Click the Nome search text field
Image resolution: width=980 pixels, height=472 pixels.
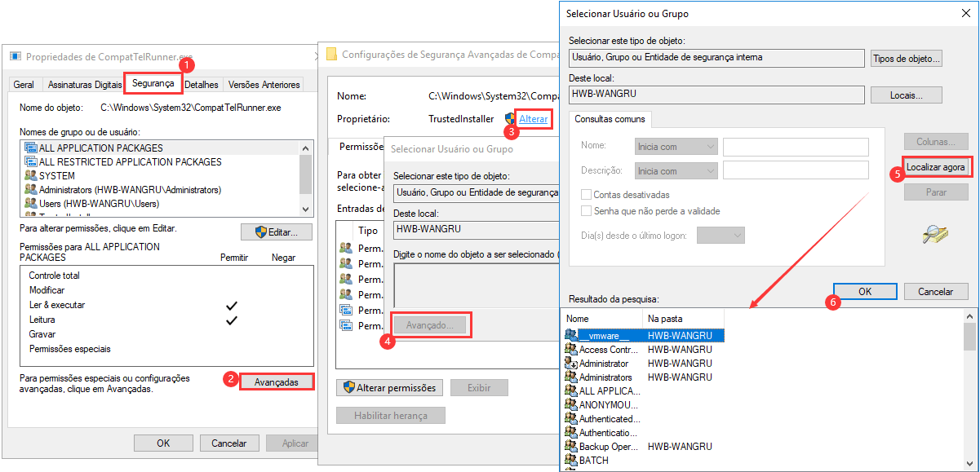[796, 147]
